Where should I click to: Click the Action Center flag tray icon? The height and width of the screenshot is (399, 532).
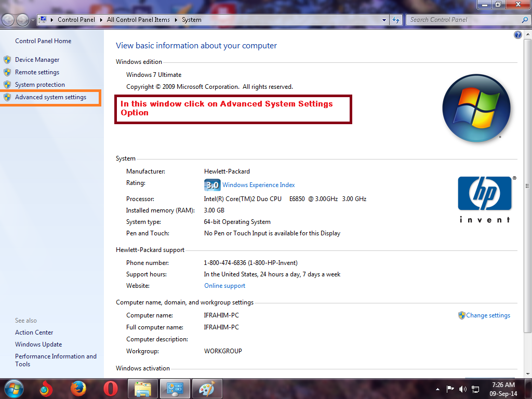(x=450, y=389)
